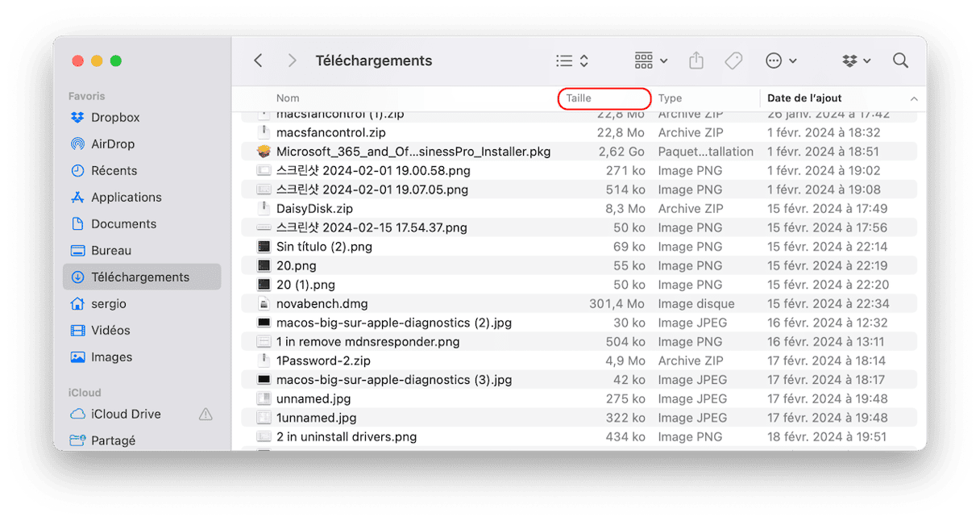Click the tag icon in toolbar

coord(733,60)
